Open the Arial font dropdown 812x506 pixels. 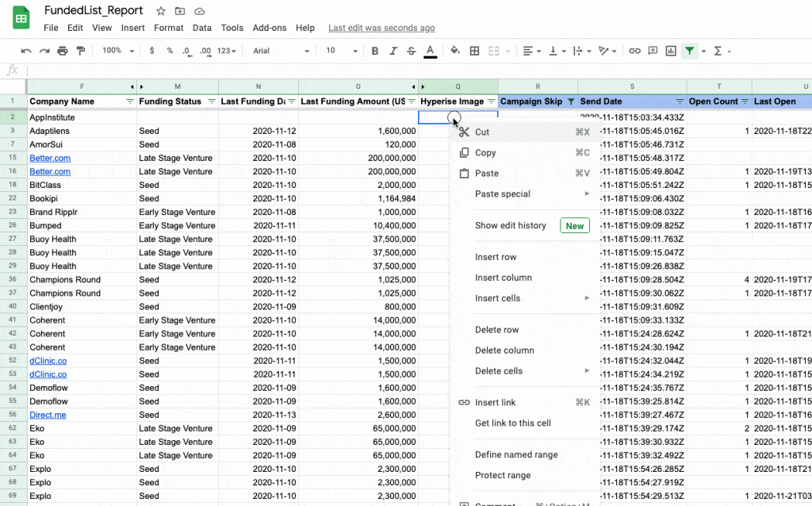click(282, 51)
